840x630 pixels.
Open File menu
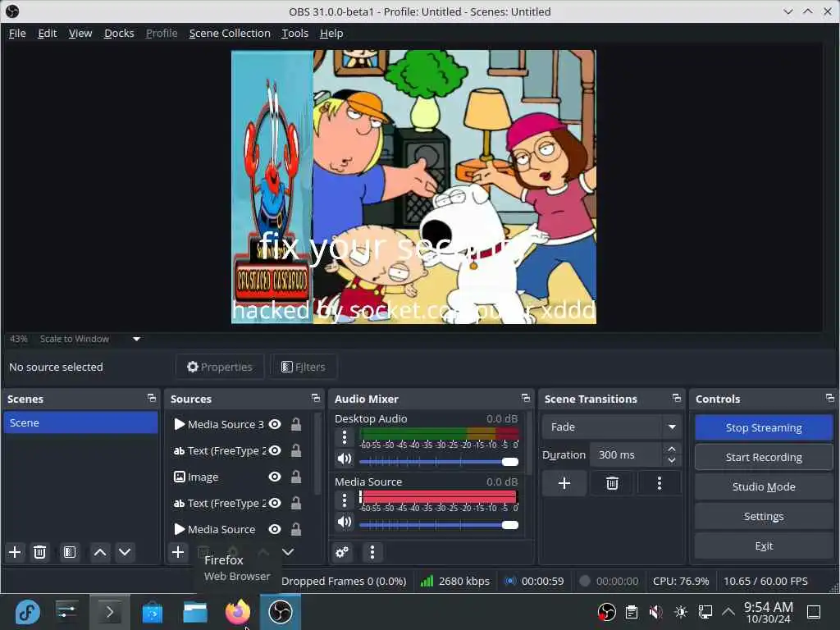pyautogui.click(x=17, y=33)
